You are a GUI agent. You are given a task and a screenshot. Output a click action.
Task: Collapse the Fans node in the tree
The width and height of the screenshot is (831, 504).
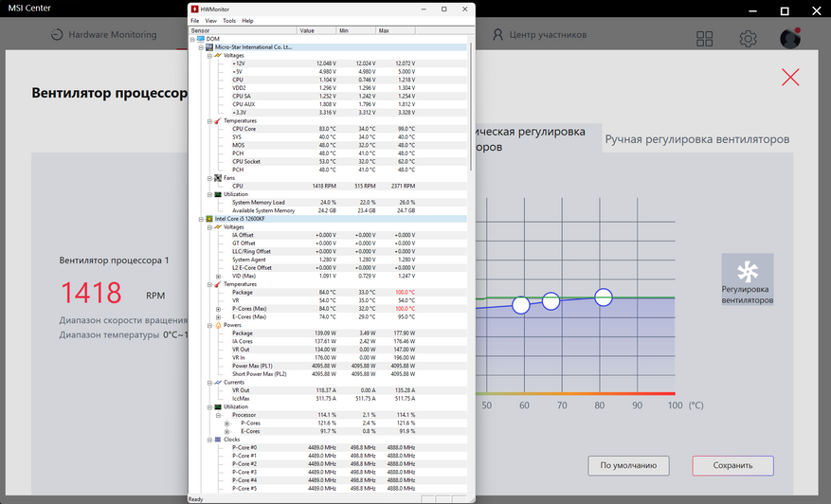[209, 178]
